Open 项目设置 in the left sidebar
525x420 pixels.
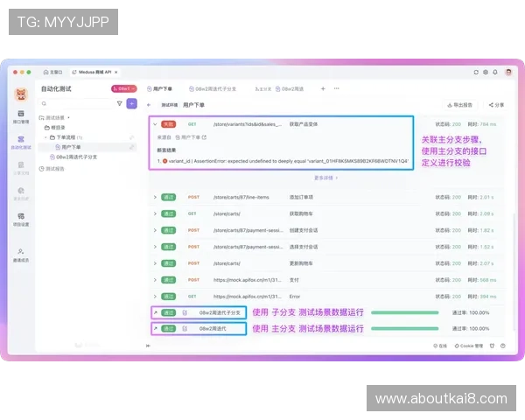pos(21,220)
